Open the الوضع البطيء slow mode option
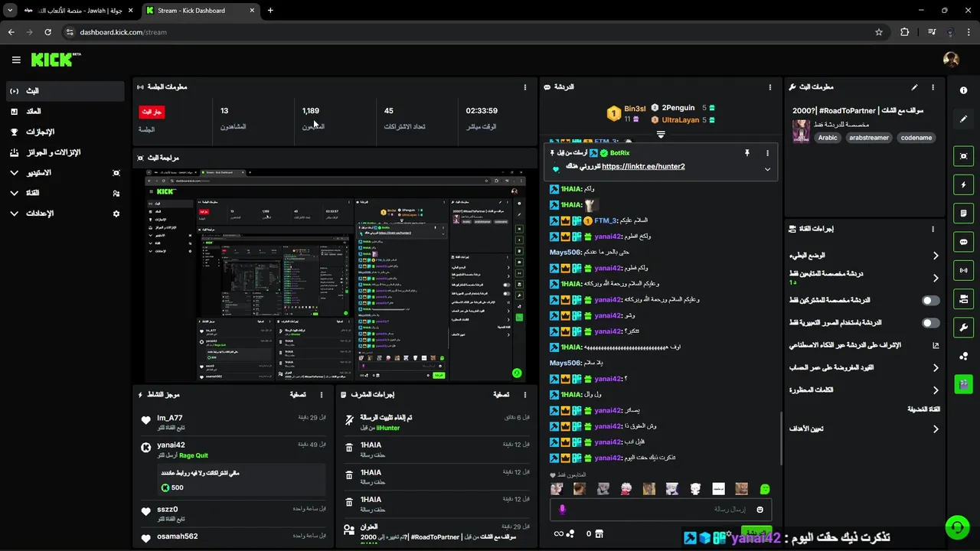The image size is (980, 551). coord(865,256)
